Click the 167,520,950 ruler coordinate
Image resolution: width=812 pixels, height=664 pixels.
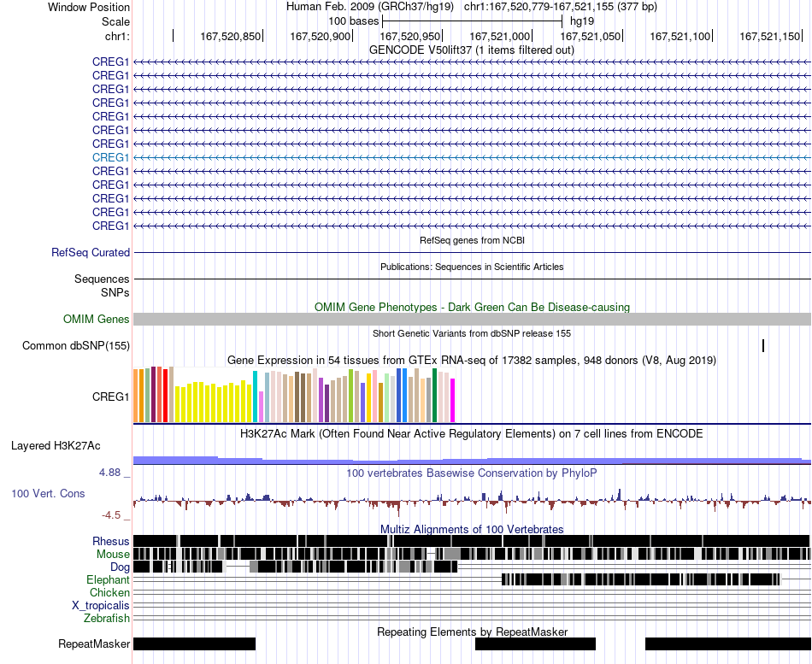(x=409, y=36)
